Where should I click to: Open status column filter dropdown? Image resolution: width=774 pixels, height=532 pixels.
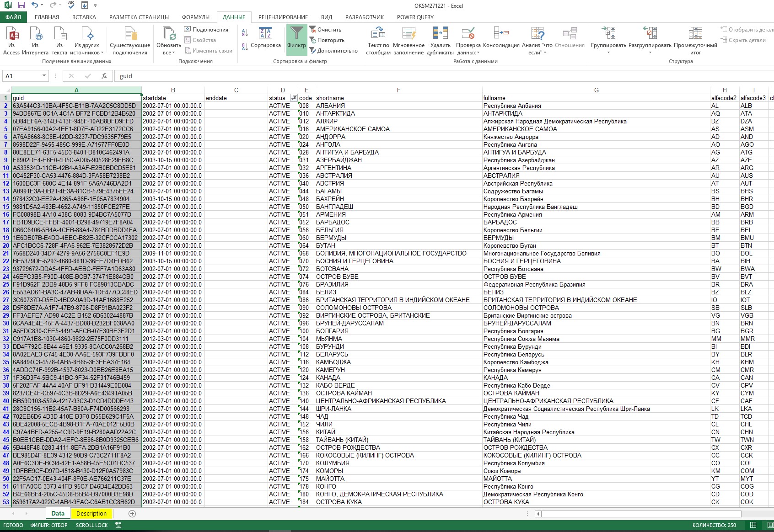coord(294,98)
